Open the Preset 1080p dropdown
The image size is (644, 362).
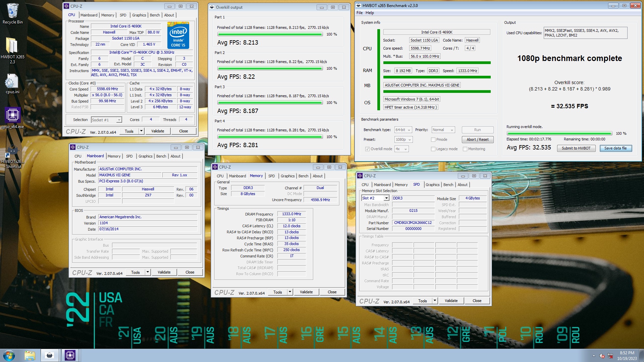pos(403,139)
